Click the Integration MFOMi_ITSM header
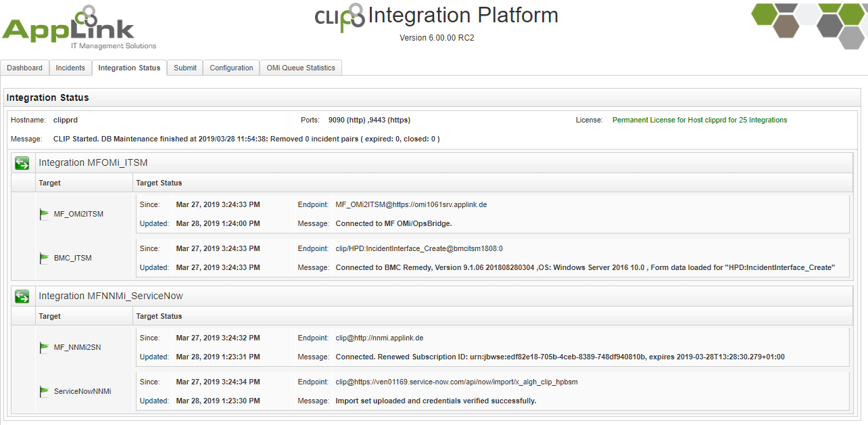The width and height of the screenshot is (868, 425). [93, 162]
